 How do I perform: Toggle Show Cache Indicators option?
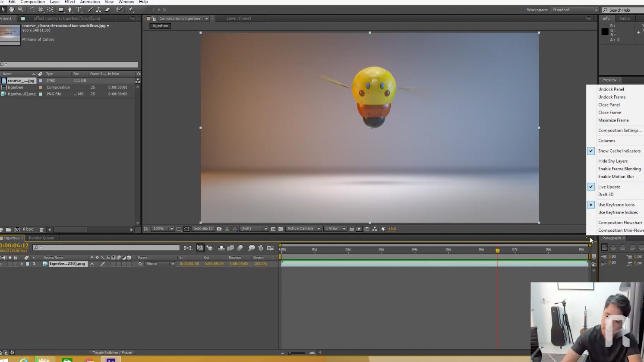[x=619, y=151]
